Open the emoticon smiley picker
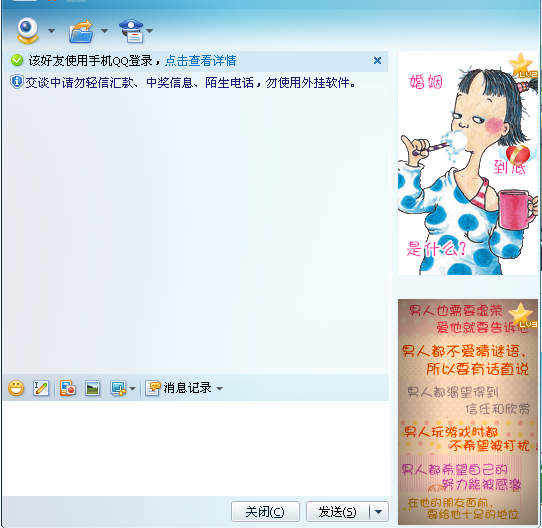 coord(16,388)
